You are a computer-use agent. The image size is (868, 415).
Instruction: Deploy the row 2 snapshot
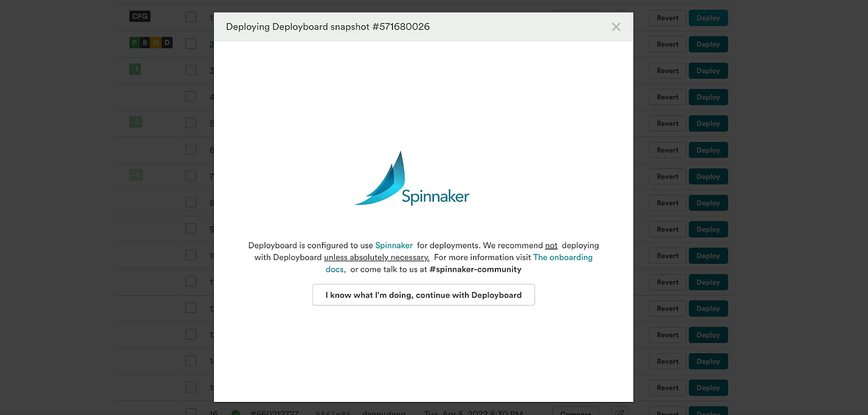pos(708,44)
